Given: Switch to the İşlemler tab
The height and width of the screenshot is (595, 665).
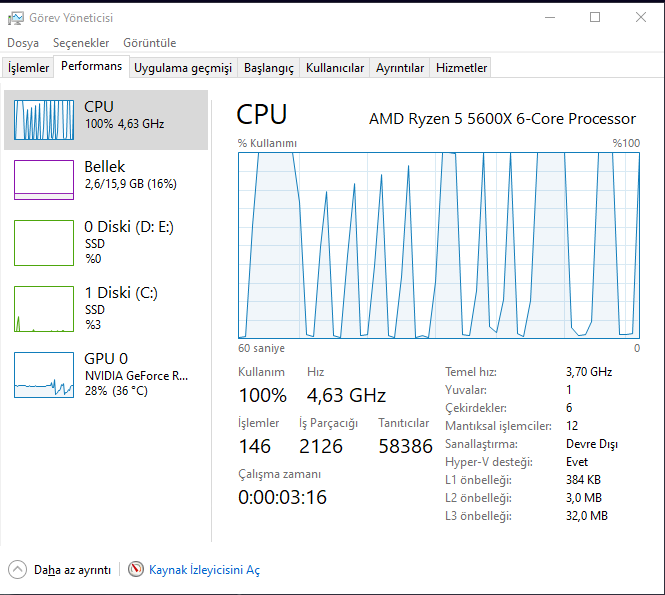Looking at the screenshot, I should [x=28, y=68].
